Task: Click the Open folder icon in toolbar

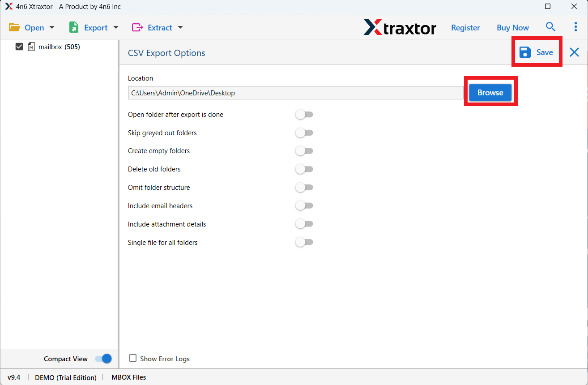Action: (x=14, y=27)
